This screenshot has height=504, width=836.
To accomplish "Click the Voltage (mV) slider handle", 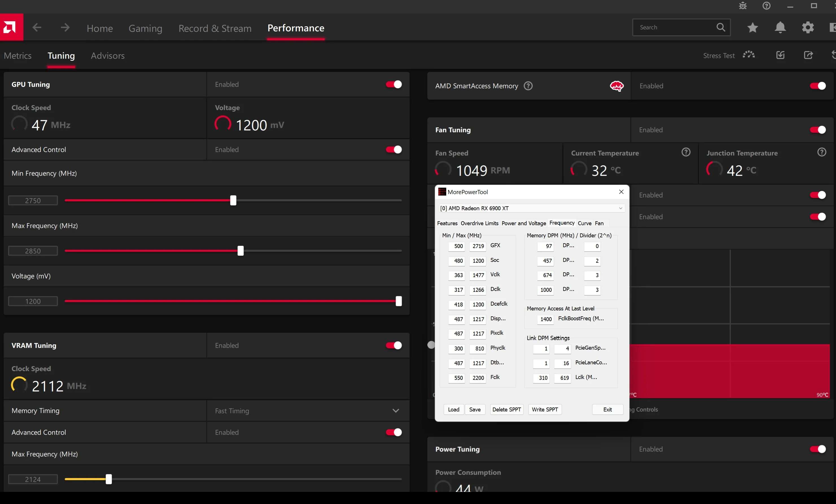I will (x=399, y=301).
